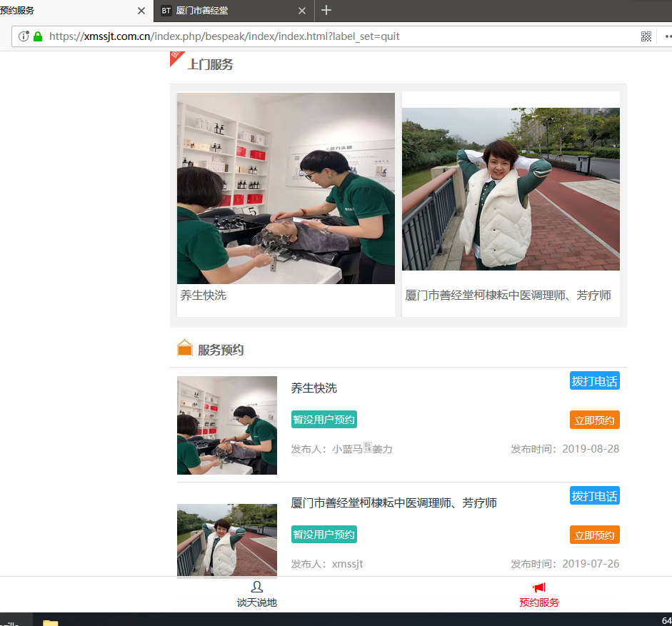
Task: Open the 厦门市善经堂柯棣耘中医调理师 list title
Action: (393, 503)
